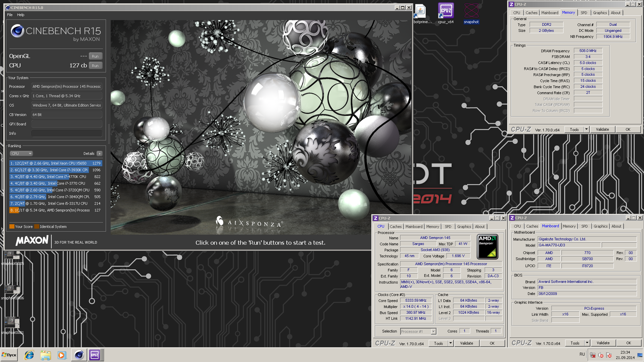Click the Core Speed 5333.59 MHz value

tap(416, 301)
